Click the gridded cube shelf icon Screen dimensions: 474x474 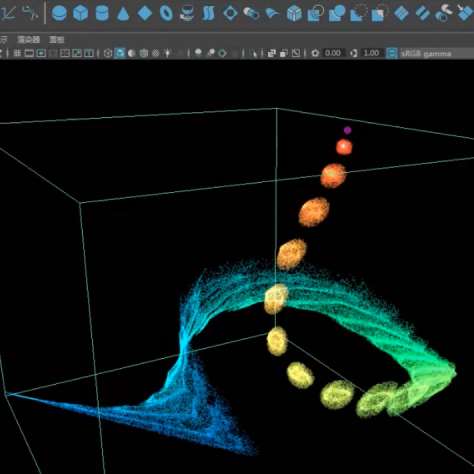tap(294, 13)
